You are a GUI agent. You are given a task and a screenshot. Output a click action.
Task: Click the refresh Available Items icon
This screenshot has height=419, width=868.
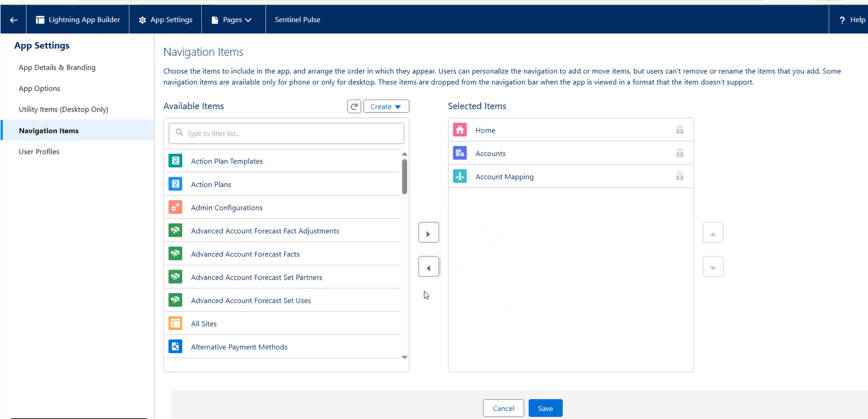[x=354, y=107]
